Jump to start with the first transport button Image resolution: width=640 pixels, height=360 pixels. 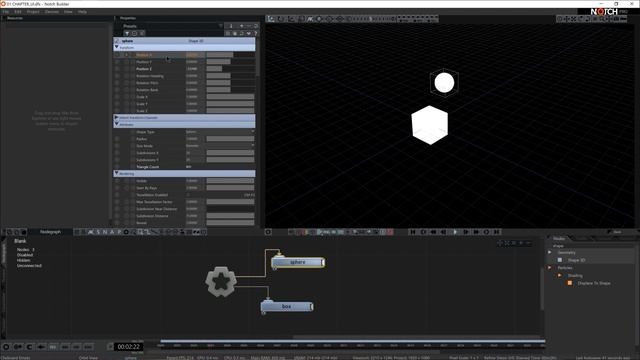click(x=413, y=232)
